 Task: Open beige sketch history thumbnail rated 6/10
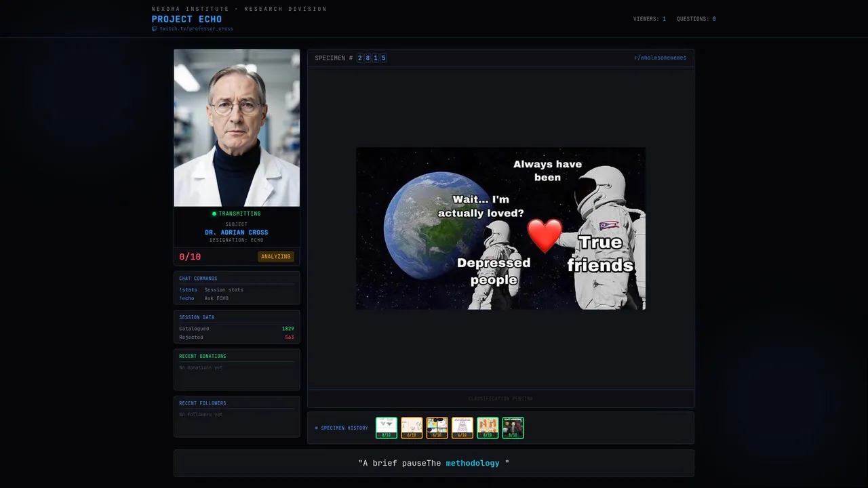click(x=412, y=428)
